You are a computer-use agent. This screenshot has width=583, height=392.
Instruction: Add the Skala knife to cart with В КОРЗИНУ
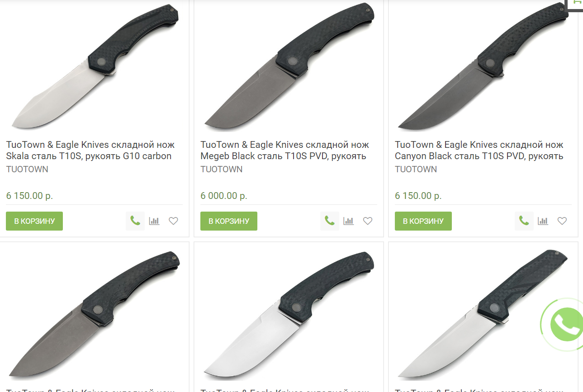[x=34, y=221]
